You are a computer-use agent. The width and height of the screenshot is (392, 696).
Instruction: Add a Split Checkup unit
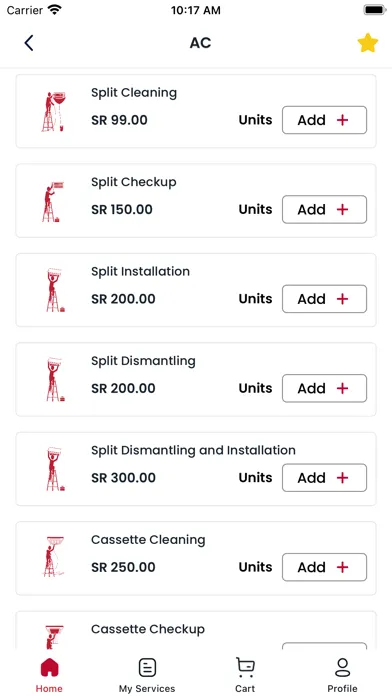point(325,209)
